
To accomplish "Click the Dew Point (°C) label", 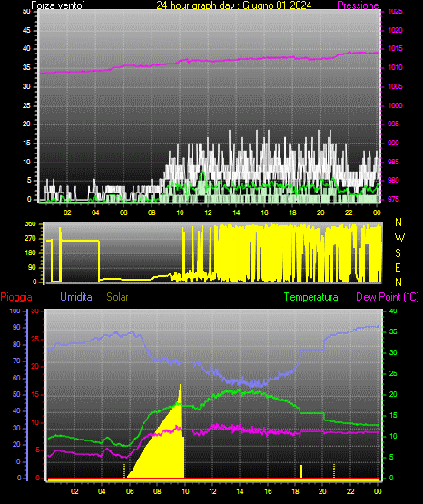I will 388,297.
